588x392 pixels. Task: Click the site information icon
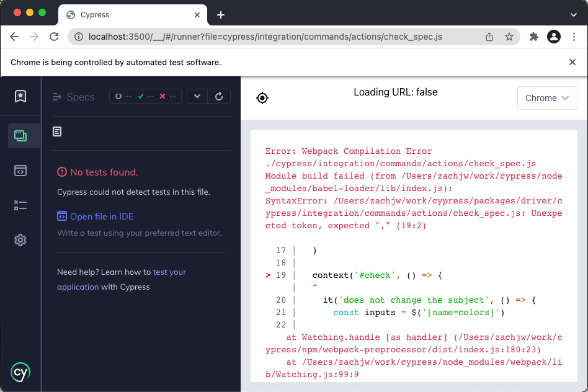pyautogui.click(x=78, y=37)
